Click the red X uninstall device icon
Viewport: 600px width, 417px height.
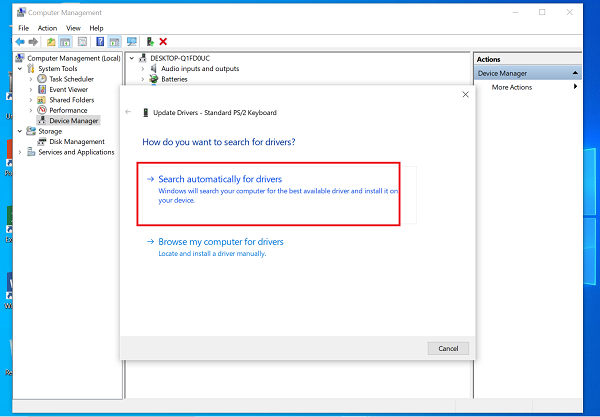click(163, 42)
